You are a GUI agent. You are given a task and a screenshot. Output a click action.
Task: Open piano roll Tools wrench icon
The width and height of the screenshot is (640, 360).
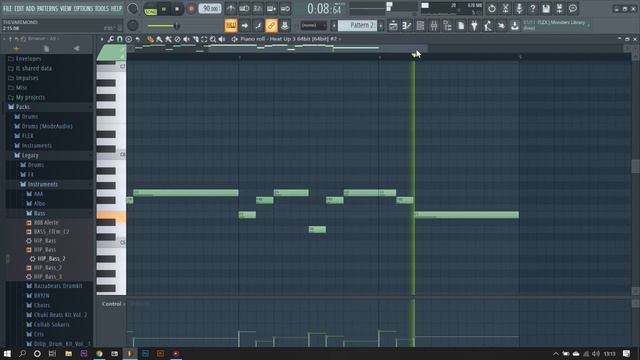pyautogui.click(x=111, y=39)
